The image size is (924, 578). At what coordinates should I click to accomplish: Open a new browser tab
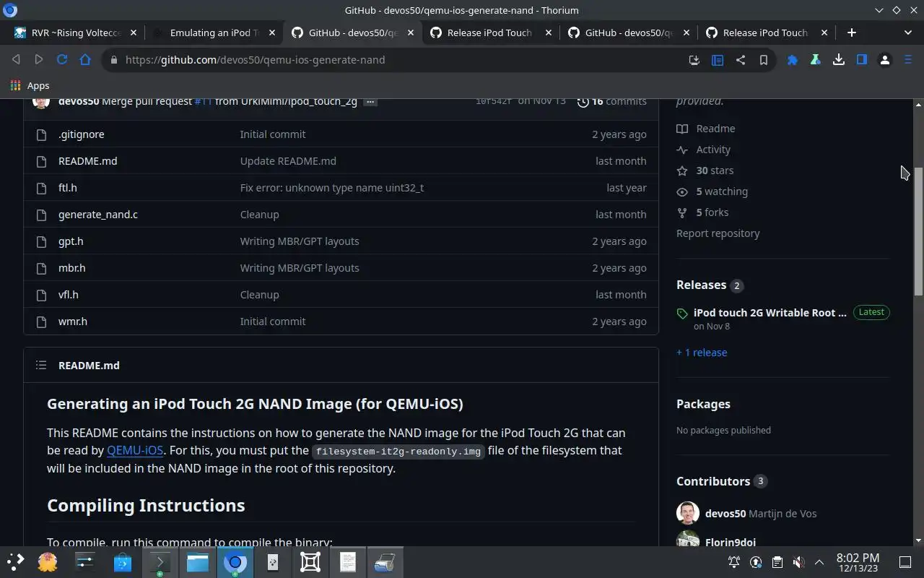852,33
